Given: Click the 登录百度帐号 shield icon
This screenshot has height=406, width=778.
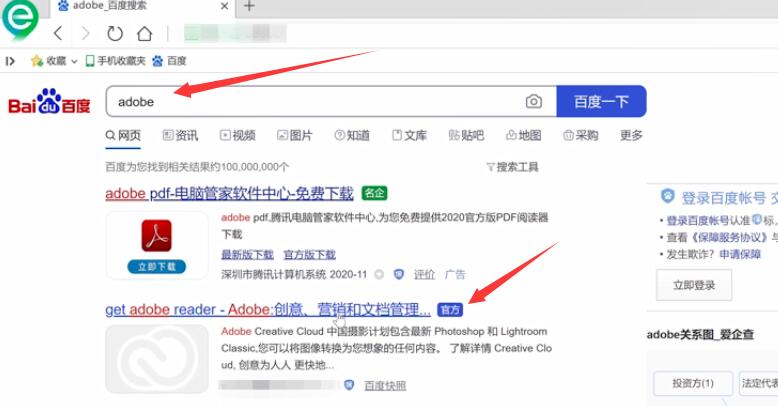Looking at the screenshot, I should pyautogui.click(x=668, y=196).
